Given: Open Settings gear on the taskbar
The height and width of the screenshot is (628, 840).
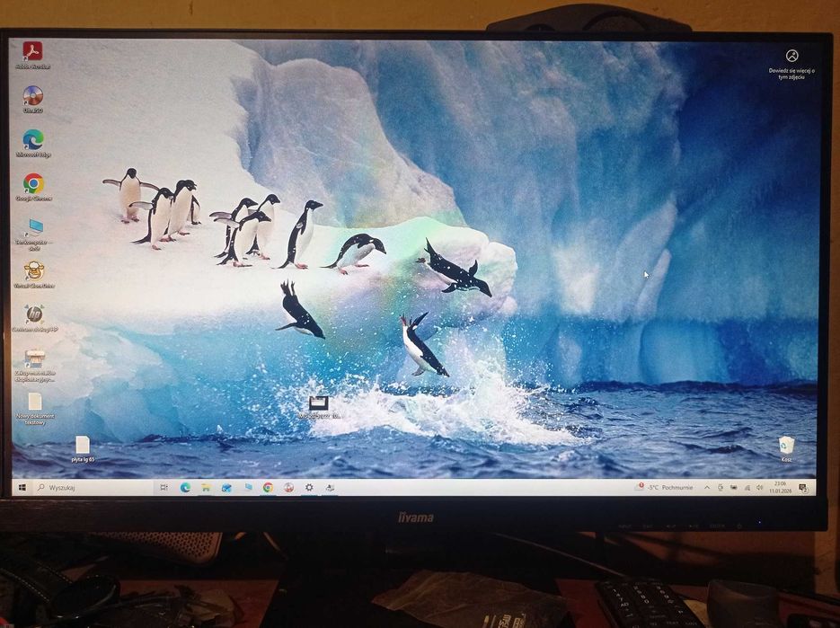Looking at the screenshot, I should (309, 488).
